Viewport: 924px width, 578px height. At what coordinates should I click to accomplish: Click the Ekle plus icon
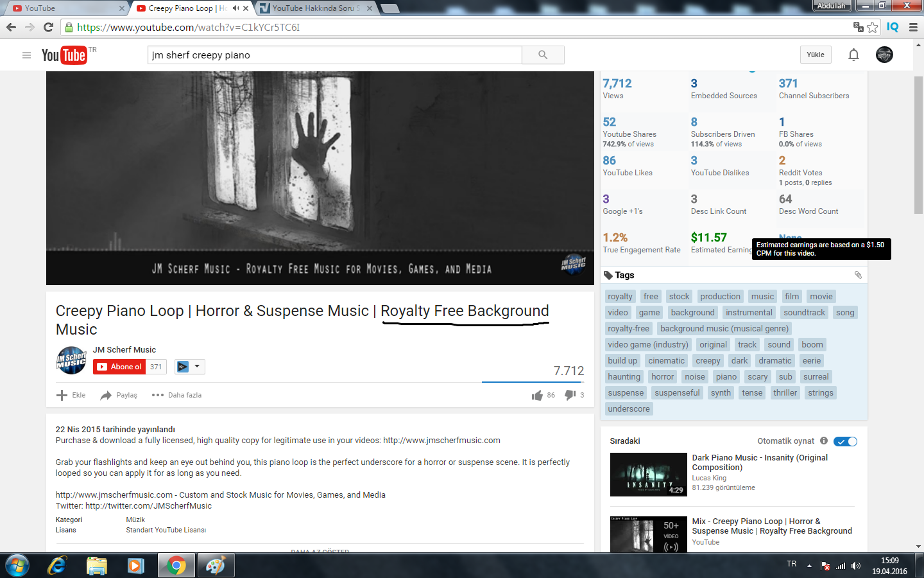62,395
